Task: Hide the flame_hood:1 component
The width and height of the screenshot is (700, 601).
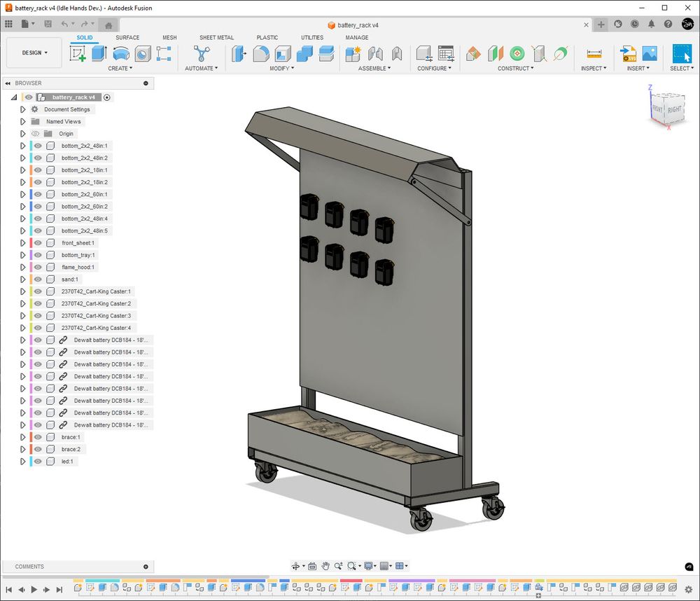Action: [38, 267]
